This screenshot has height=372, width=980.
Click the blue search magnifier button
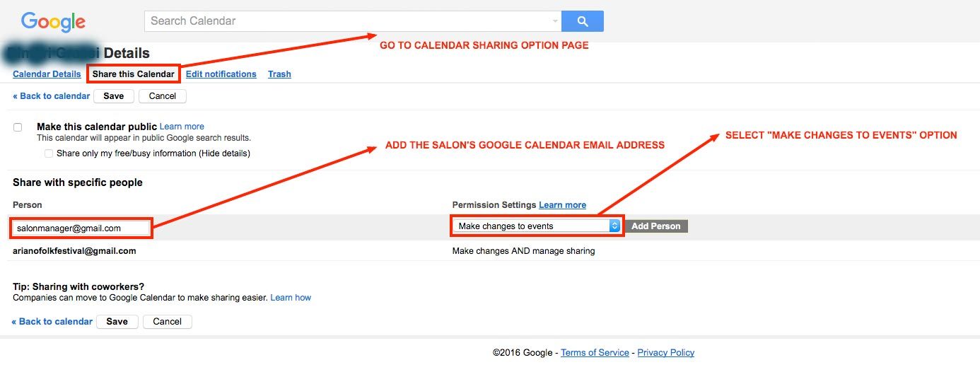point(583,21)
